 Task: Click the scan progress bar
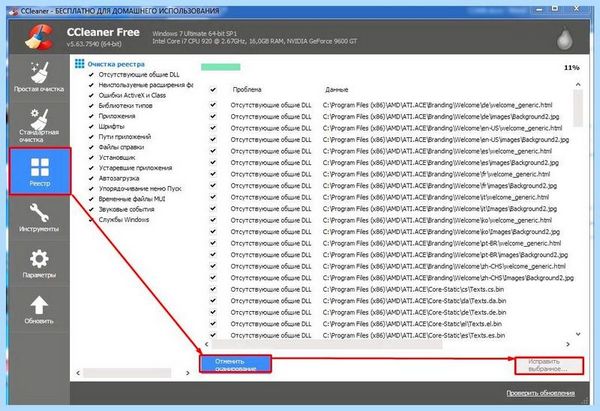pos(220,67)
